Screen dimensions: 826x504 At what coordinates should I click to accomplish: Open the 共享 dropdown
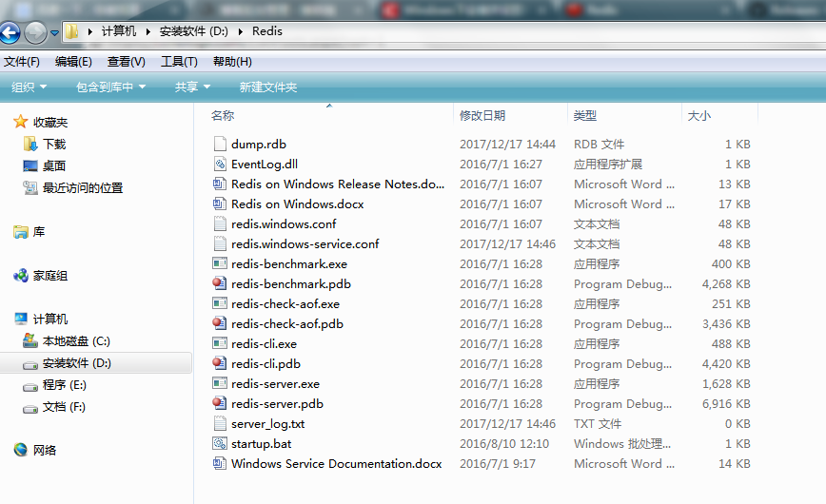coord(192,87)
